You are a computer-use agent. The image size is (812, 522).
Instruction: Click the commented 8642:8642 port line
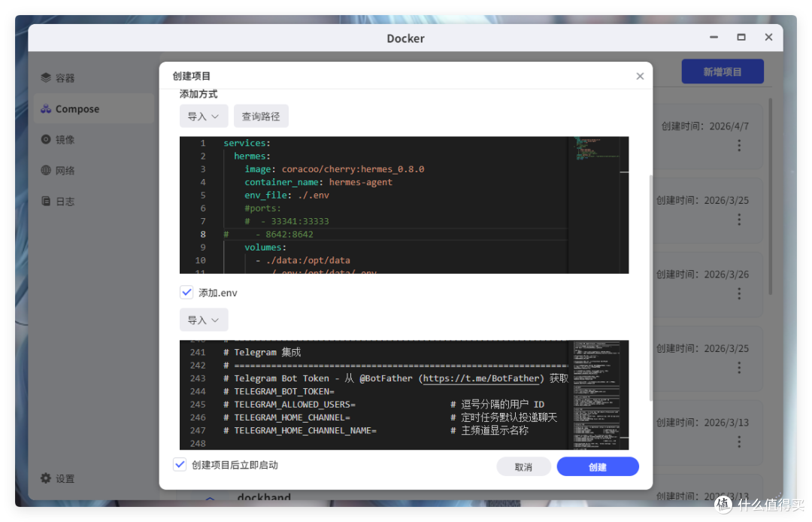pyautogui.click(x=268, y=234)
